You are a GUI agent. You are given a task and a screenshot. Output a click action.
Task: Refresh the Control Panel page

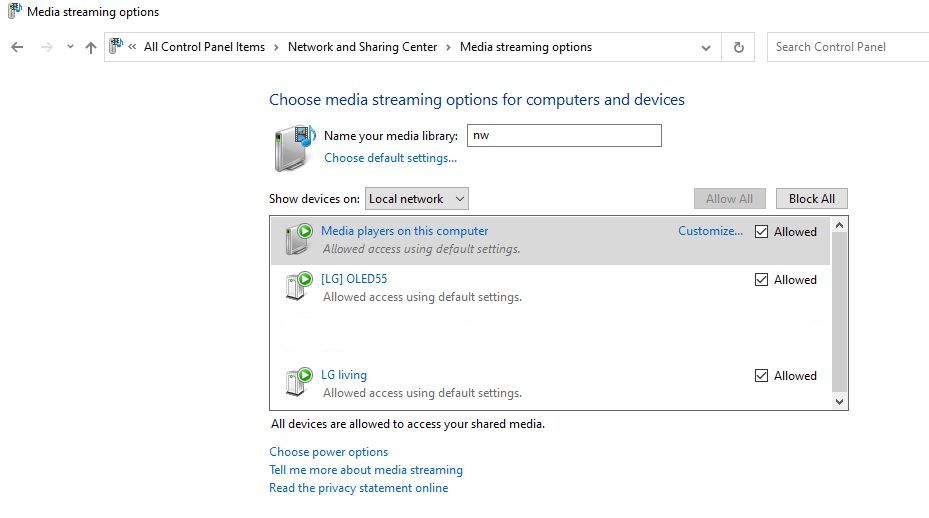pos(738,47)
